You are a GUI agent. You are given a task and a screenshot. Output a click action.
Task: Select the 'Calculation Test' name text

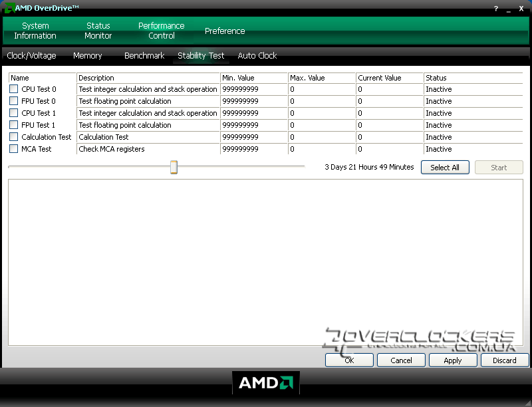[46, 137]
